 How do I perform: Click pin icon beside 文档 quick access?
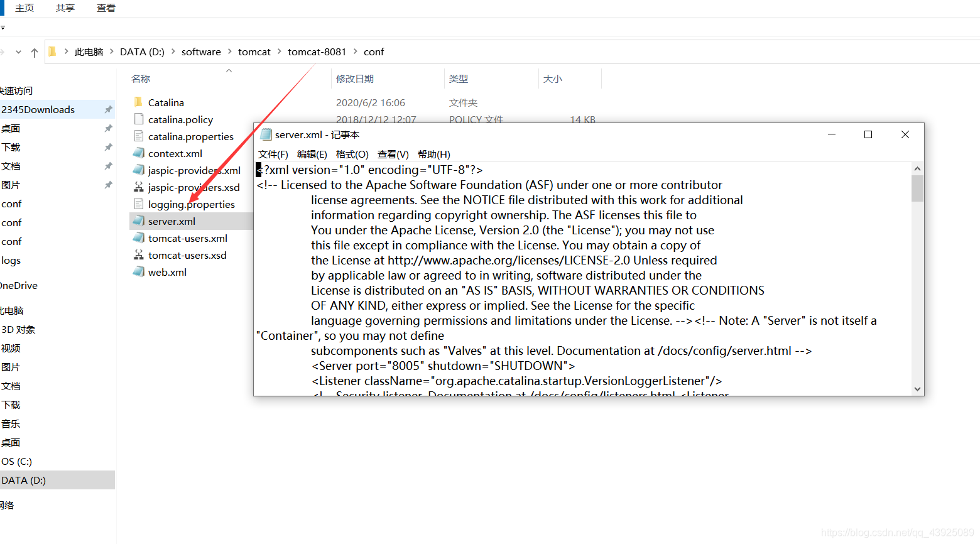pyautogui.click(x=108, y=166)
